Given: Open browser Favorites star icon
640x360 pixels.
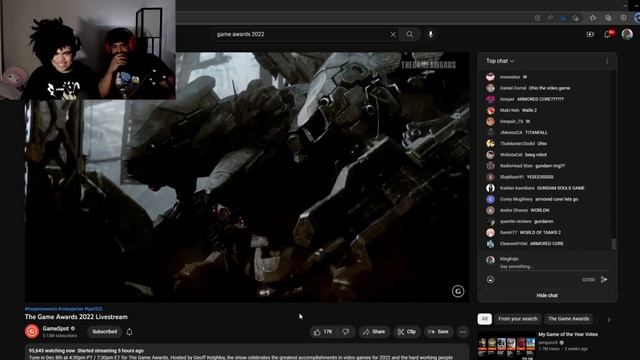Looking at the screenshot, I should pos(593,18).
